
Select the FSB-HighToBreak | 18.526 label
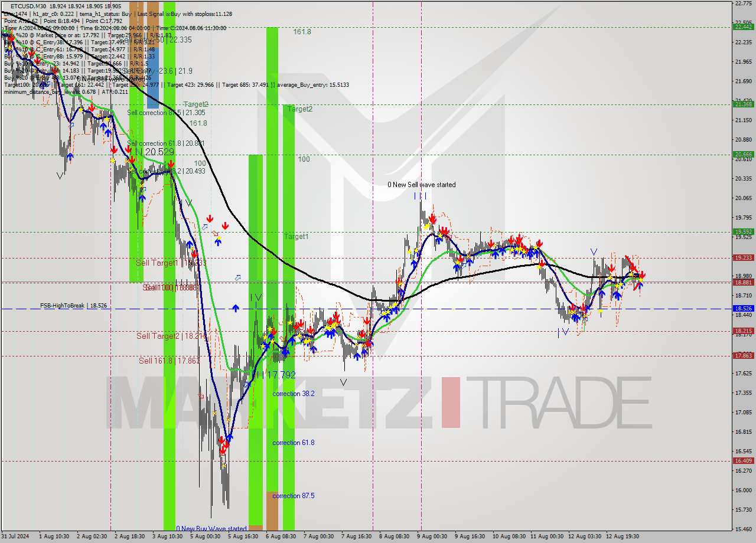pyautogui.click(x=74, y=306)
